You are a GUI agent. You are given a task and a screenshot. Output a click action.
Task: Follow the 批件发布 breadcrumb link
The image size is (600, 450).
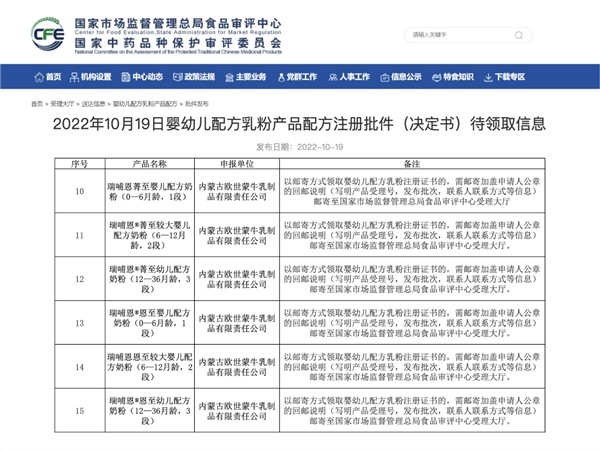pyautogui.click(x=197, y=104)
